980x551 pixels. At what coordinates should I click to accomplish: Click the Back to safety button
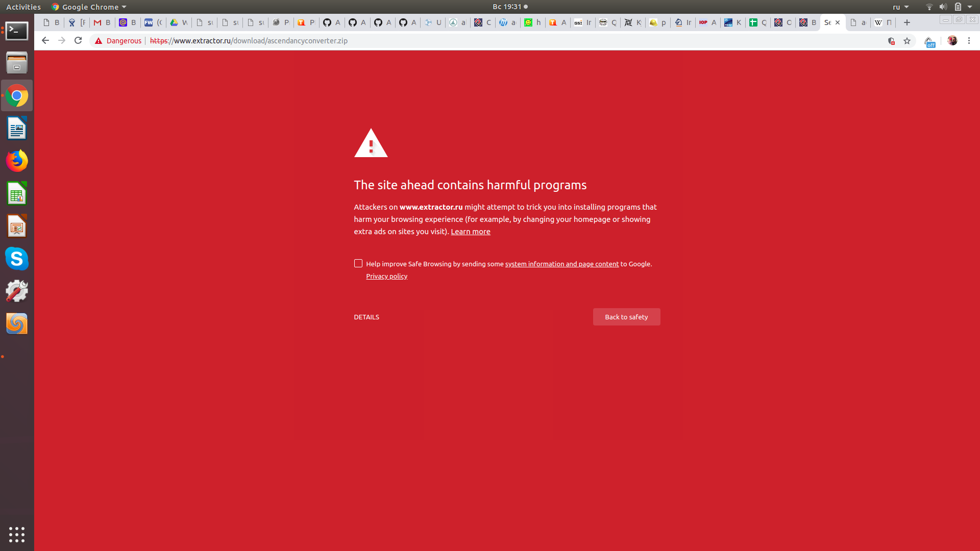click(x=626, y=317)
